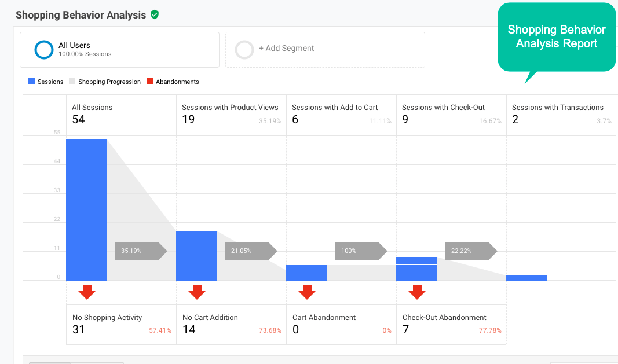The width and height of the screenshot is (618, 364).
Task: Open the Add Segment panel
Action: coord(325,50)
